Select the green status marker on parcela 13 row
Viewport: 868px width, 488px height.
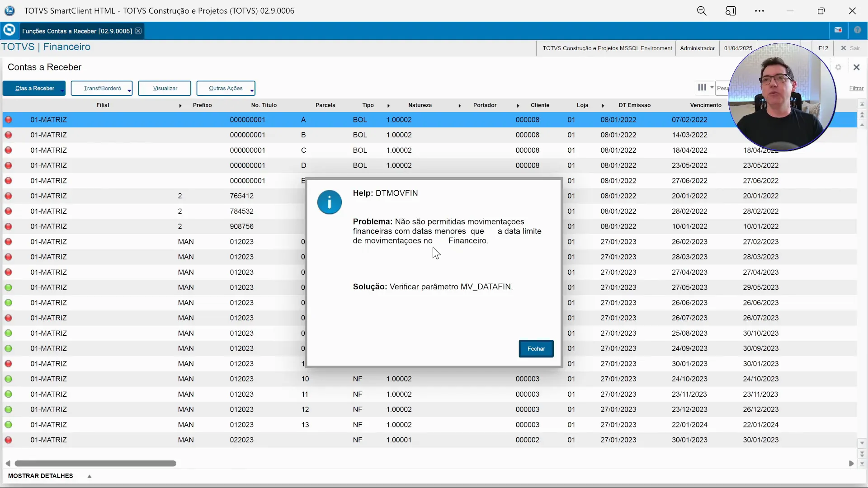[x=9, y=425]
